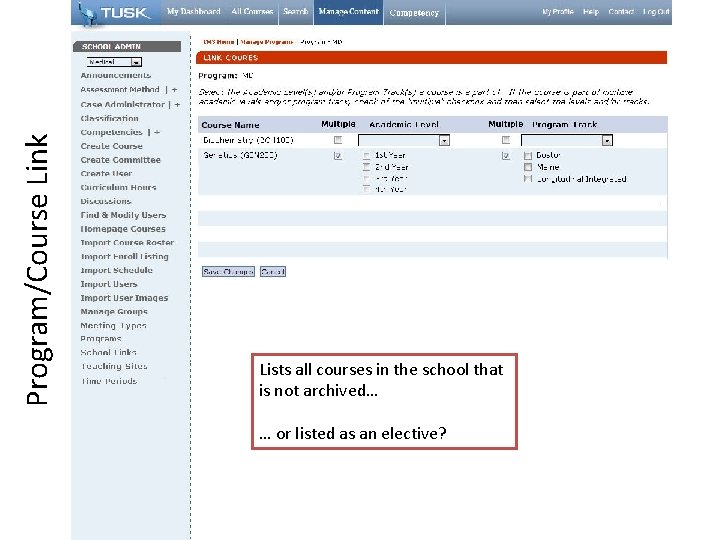Open School Links sidebar link
720x540 pixels.
[108, 352]
